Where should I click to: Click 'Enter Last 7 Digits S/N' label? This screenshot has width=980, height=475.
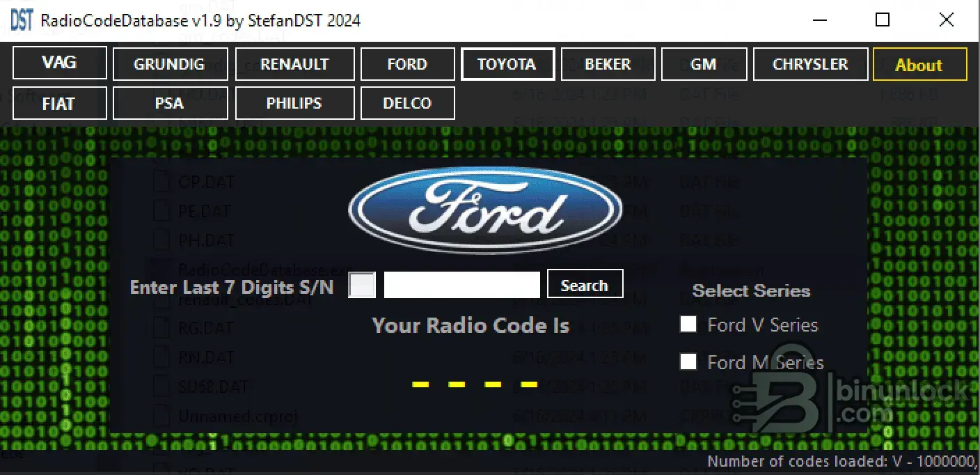coord(232,287)
